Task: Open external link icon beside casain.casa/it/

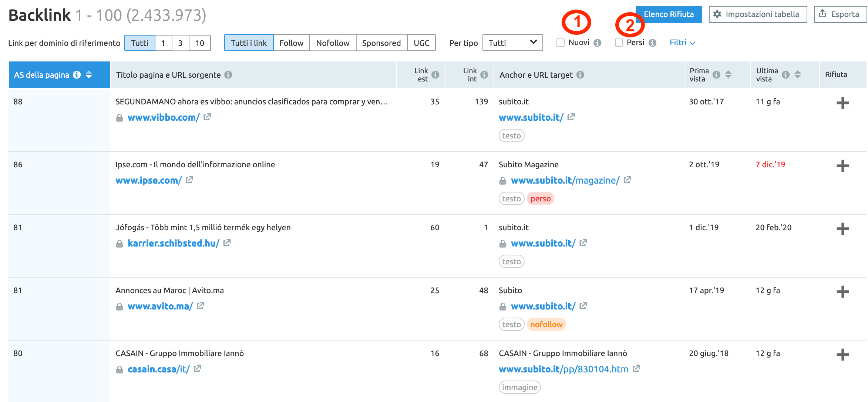Action: [198, 369]
